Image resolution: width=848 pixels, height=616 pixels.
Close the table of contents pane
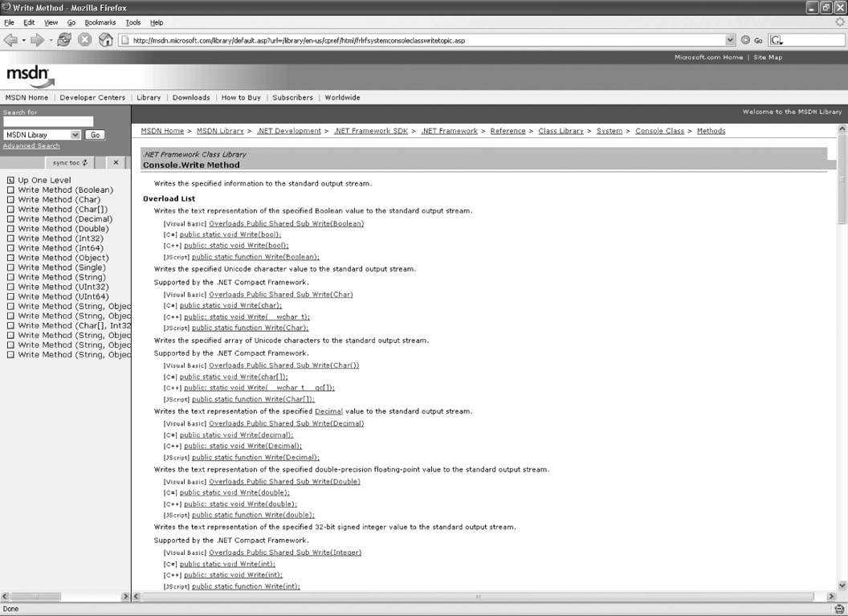tap(116, 162)
